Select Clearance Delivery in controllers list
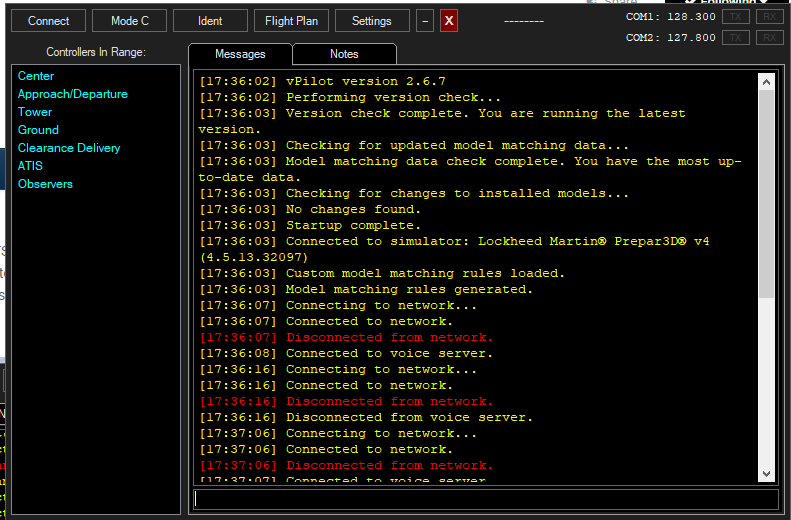 tap(69, 148)
